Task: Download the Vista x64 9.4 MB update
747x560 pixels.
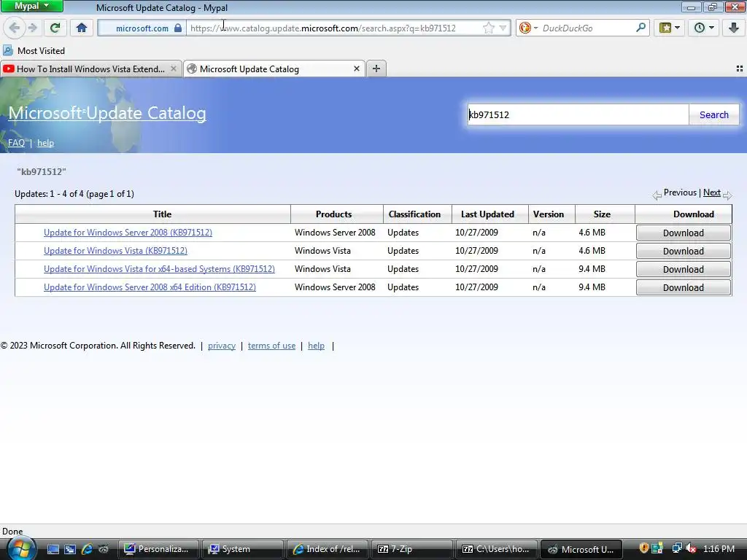Action: click(683, 270)
